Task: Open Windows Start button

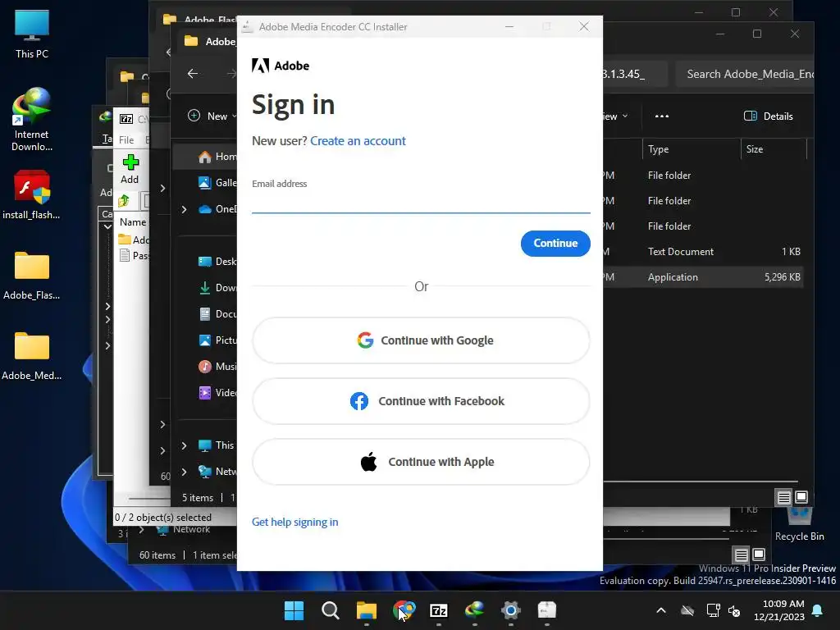Action: tap(294, 610)
